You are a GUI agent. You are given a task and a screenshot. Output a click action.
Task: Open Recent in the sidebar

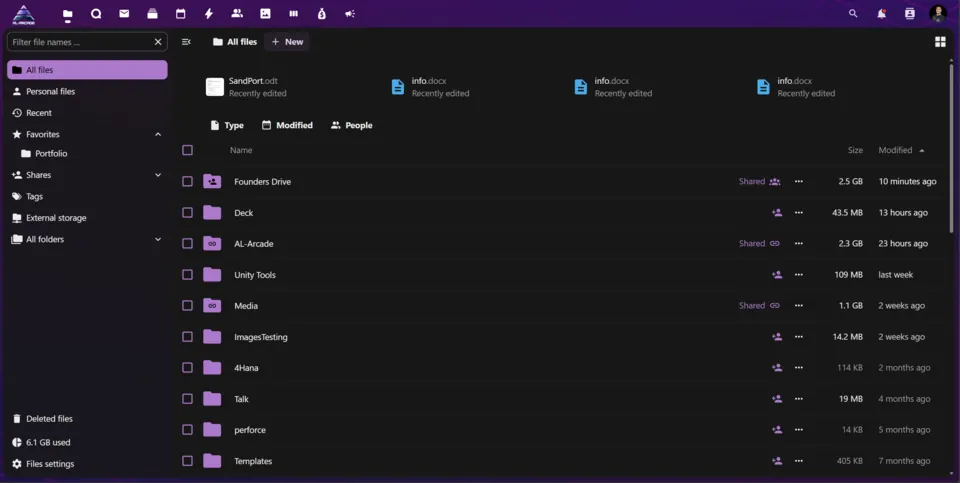(87, 113)
